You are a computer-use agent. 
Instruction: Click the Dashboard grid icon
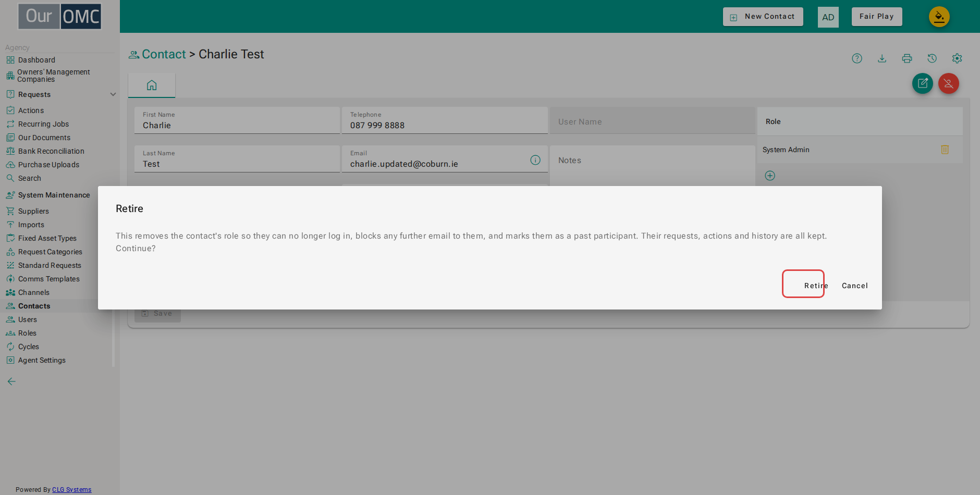tap(10, 60)
